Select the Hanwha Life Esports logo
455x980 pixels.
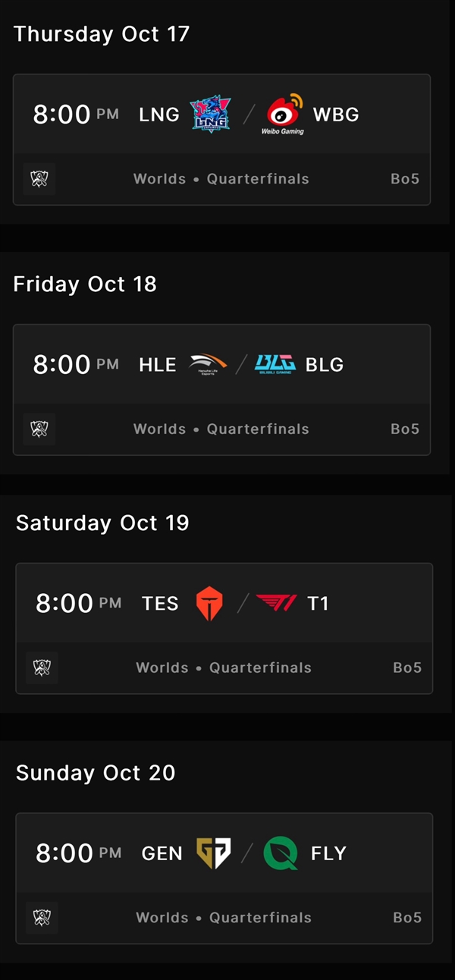pyautogui.click(x=208, y=365)
